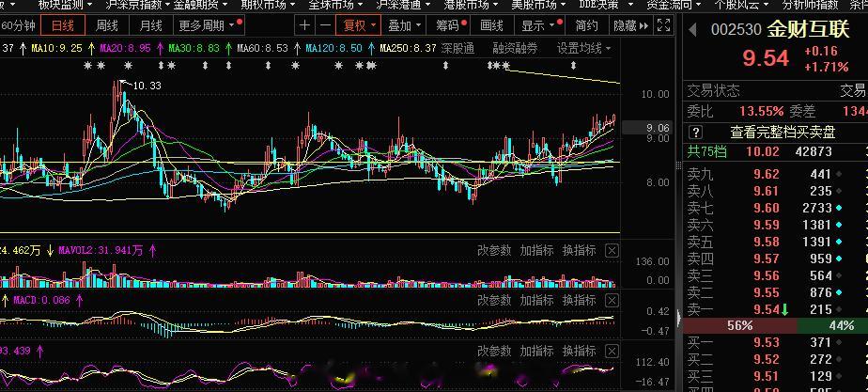Click the MA250:8.37 indicator label
The height and width of the screenshot is (392, 868).
[408, 49]
